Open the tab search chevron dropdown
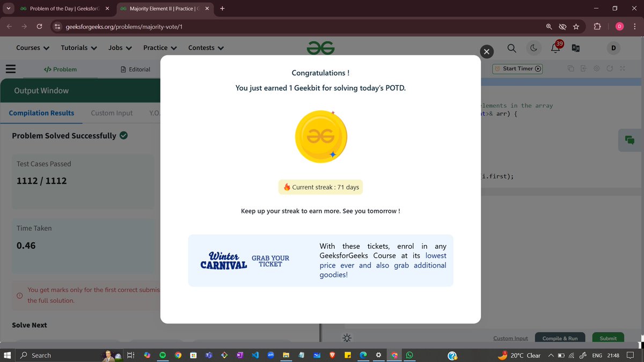Screen dimensions: 644x362 pyautogui.click(x=9, y=9)
